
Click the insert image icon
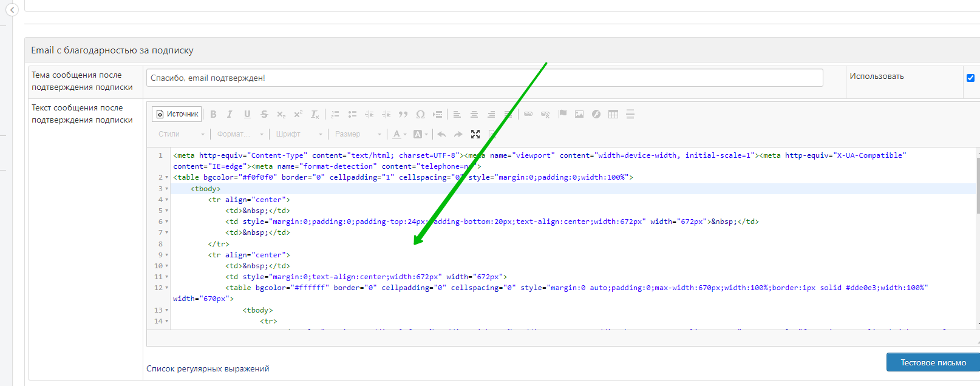pos(579,114)
